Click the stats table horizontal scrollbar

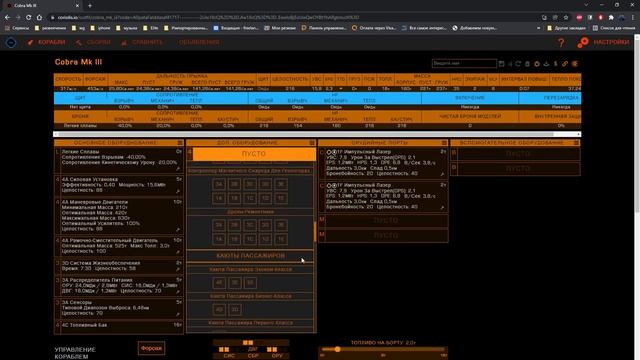(x=306, y=134)
